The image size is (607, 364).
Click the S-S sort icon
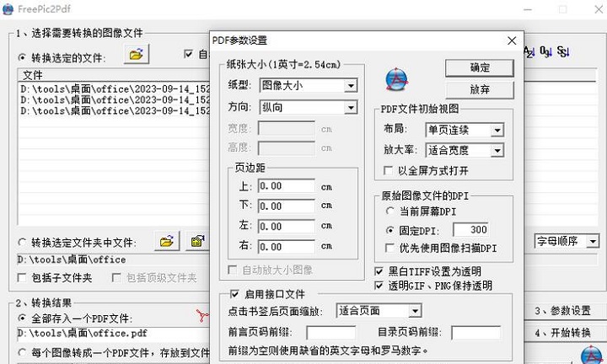click(563, 52)
